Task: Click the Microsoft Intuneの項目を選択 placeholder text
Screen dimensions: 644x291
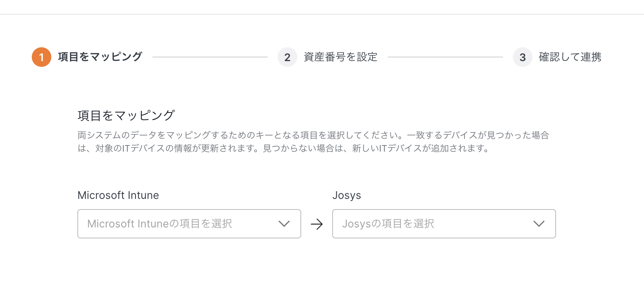Action: (160, 224)
